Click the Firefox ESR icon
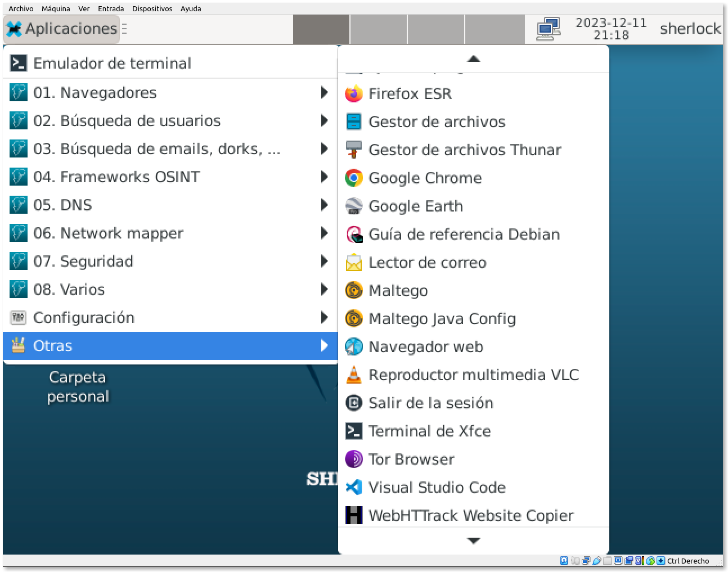728x572 pixels. [353, 93]
